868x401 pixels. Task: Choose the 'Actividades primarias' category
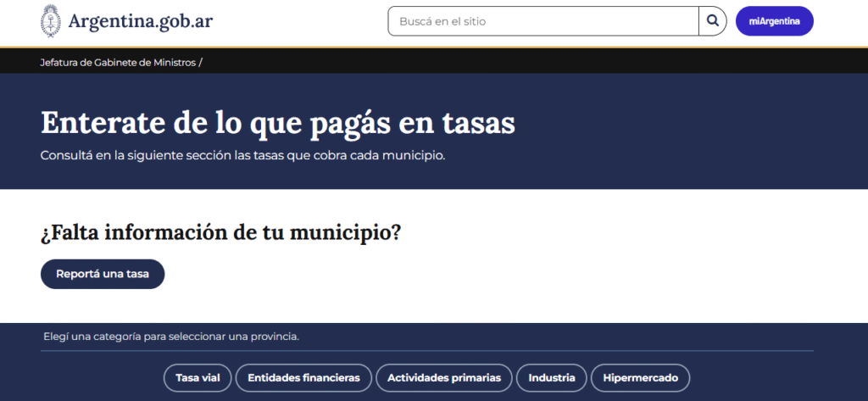click(444, 378)
